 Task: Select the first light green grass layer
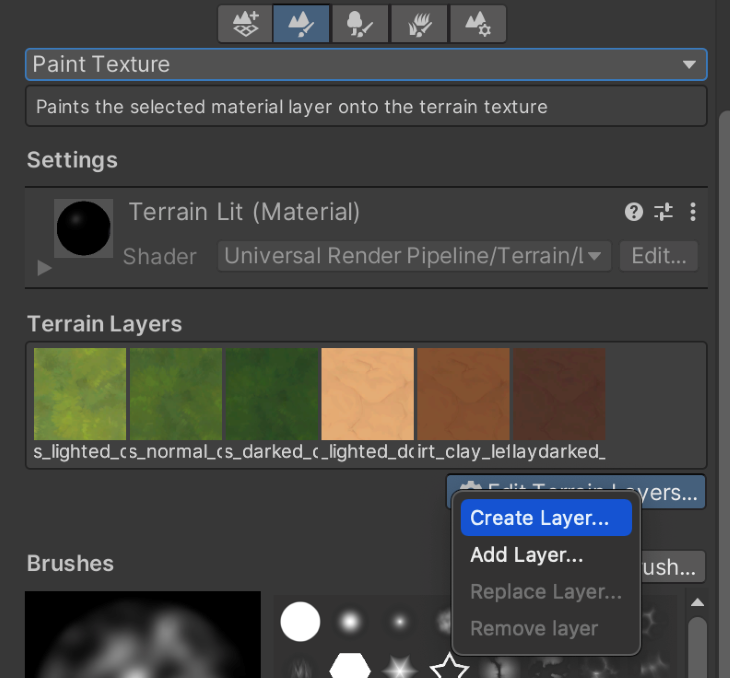(x=80, y=394)
